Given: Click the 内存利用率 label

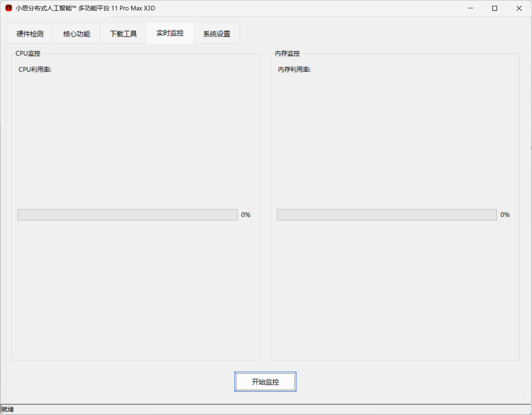Looking at the screenshot, I should [x=294, y=69].
